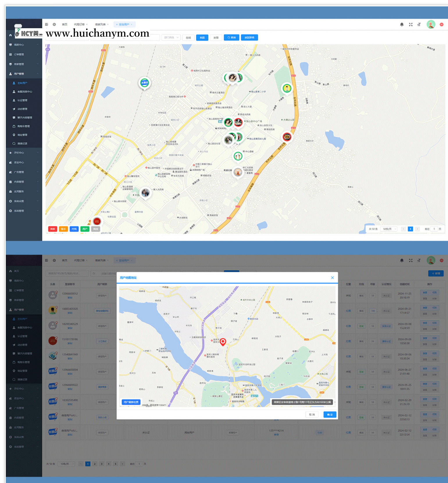Open font size icon in top screenshot header

click(419, 24)
